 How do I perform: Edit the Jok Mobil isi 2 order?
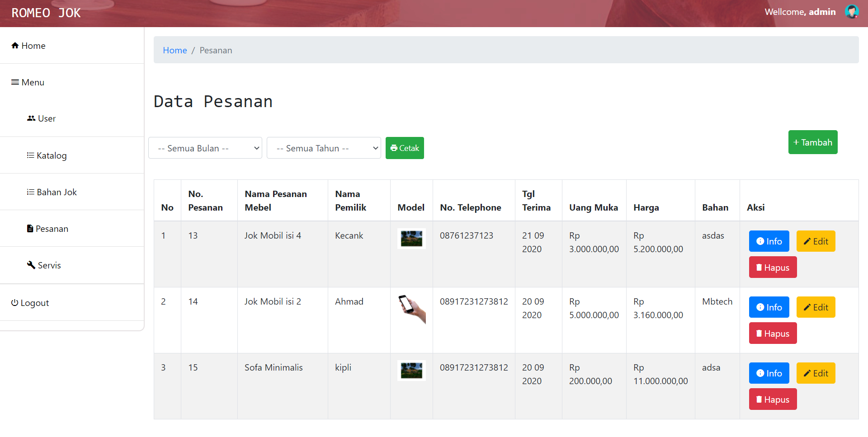coord(816,307)
